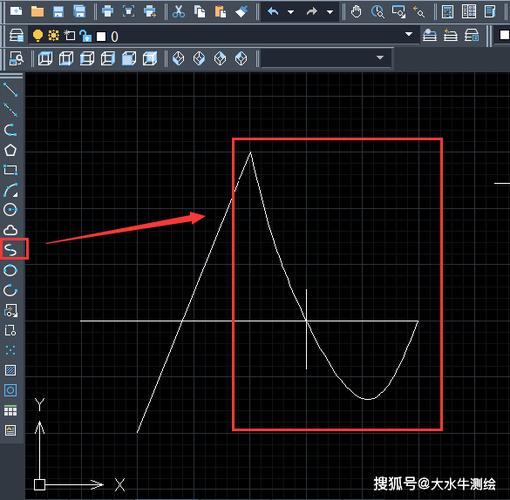The image size is (510, 500).
Task: Toggle the lock on layer 0
Action: [x=86, y=35]
